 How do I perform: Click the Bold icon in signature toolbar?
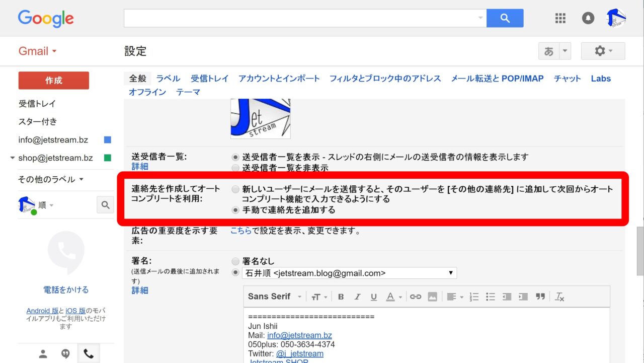pyautogui.click(x=341, y=297)
